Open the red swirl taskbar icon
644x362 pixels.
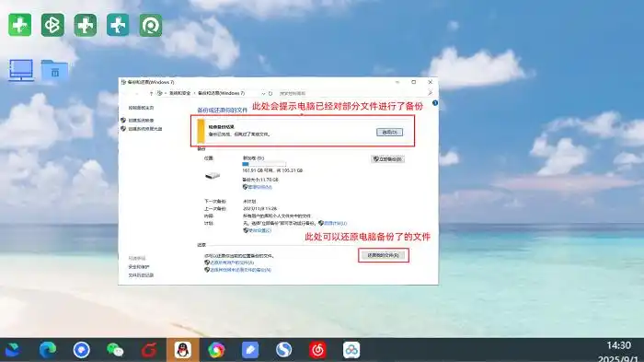[x=149, y=350]
